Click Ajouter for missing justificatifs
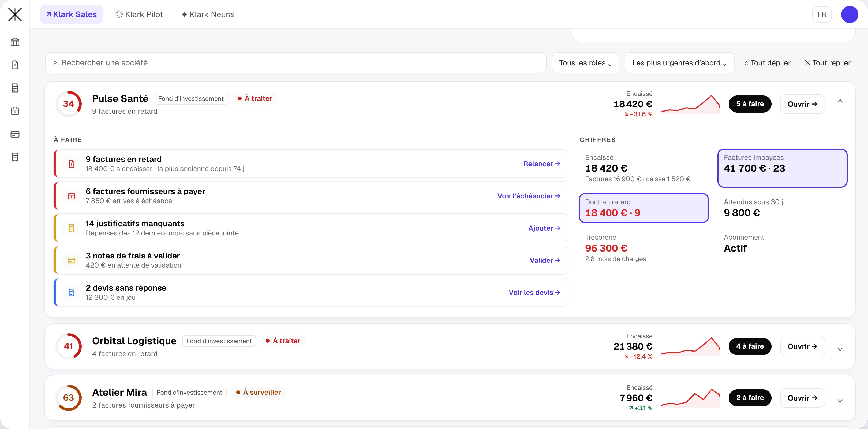The image size is (868, 429). 544,228
